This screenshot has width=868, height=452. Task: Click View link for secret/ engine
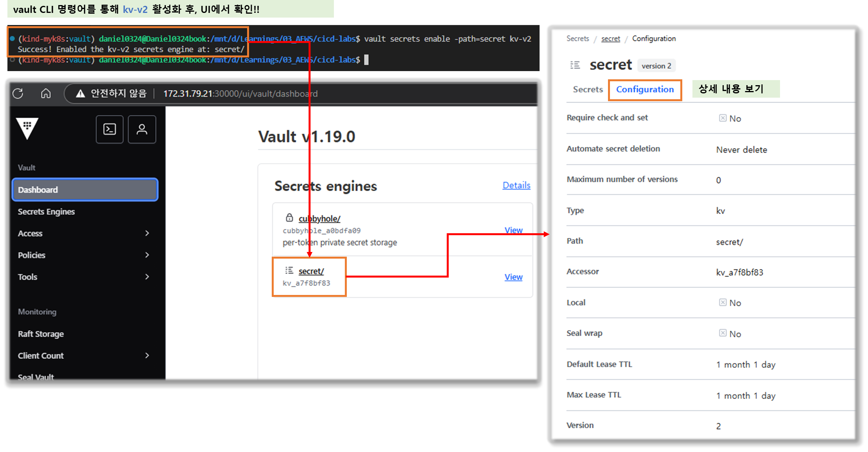(x=513, y=277)
